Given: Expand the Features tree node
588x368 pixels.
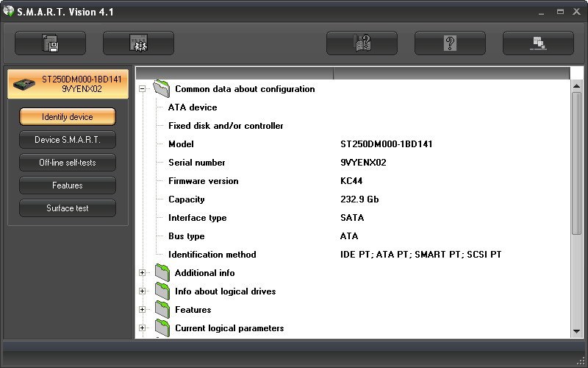Looking at the screenshot, I should pos(143,310).
